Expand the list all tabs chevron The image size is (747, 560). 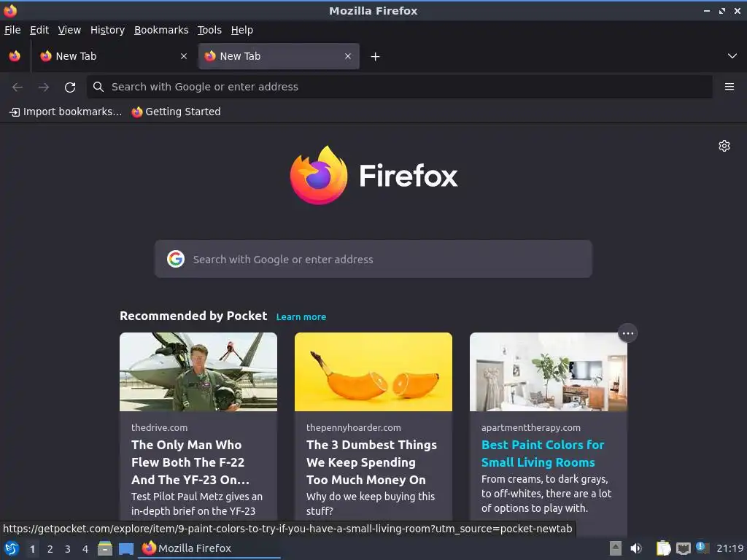tap(732, 56)
